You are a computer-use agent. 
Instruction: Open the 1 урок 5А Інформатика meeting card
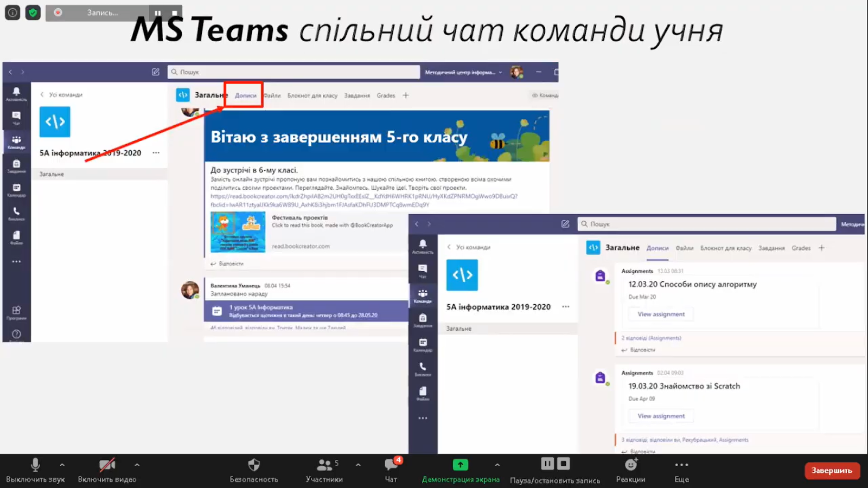tap(307, 311)
